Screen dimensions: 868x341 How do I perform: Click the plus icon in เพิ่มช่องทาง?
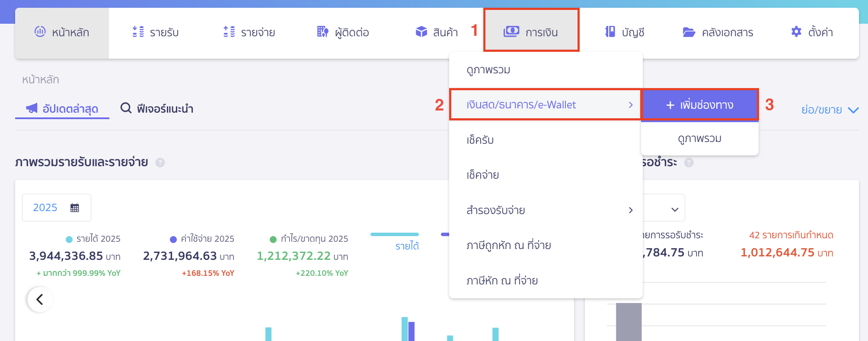click(x=670, y=105)
